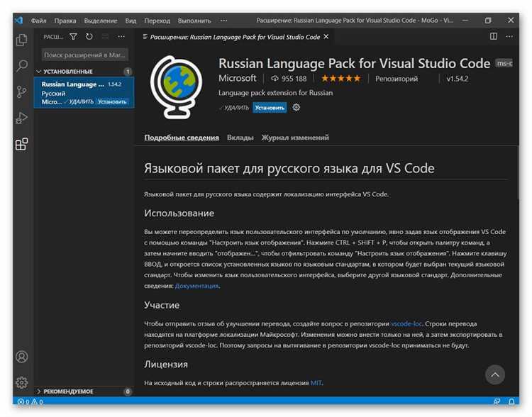Screen dimensions: 532x417
Task: Click the installed count badge 1
Action: click(128, 71)
